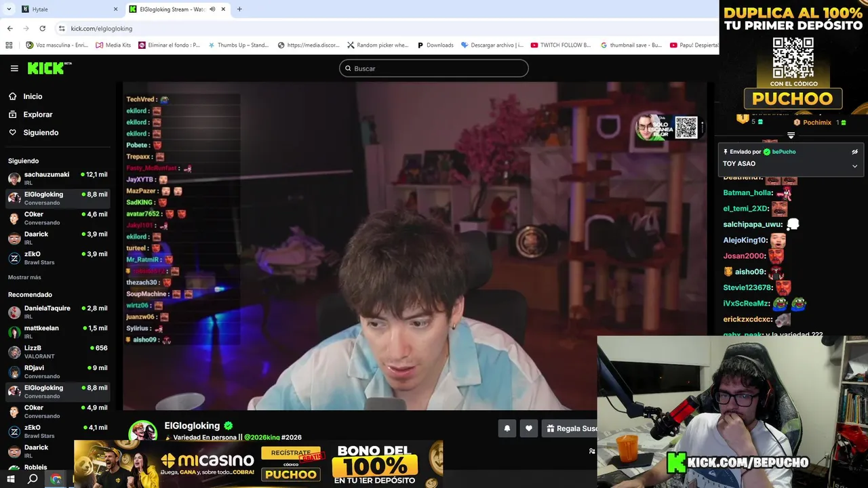Open the bookmarks apps grid icon
Image resolution: width=868 pixels, height=488 pixels.
(9, 45)
